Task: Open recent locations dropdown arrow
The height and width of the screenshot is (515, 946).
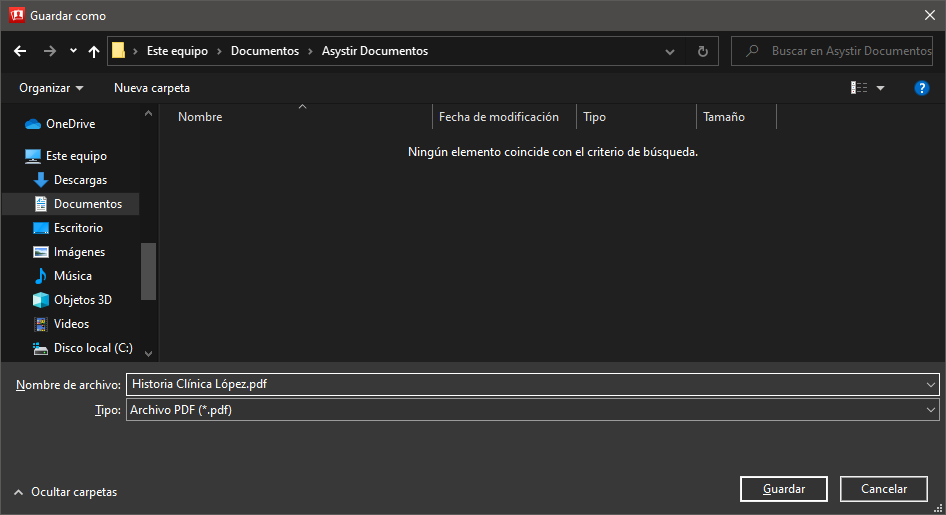Action: (x=74, y=51)
